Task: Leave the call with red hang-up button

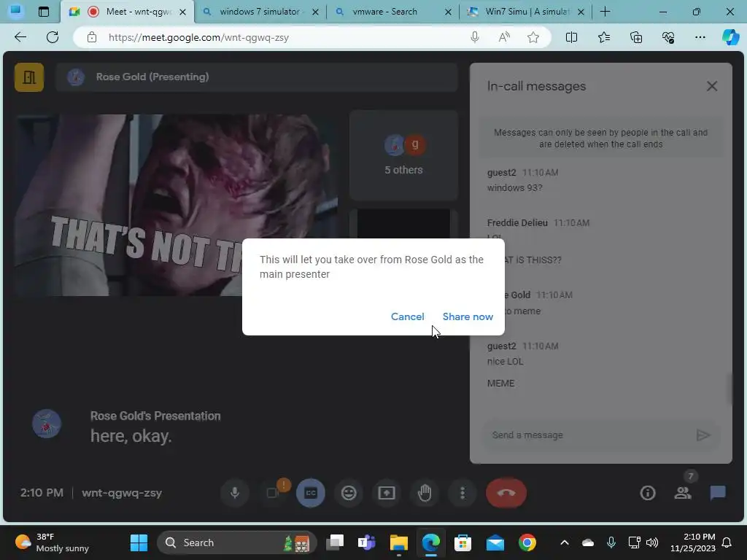Action: point(506,493)
